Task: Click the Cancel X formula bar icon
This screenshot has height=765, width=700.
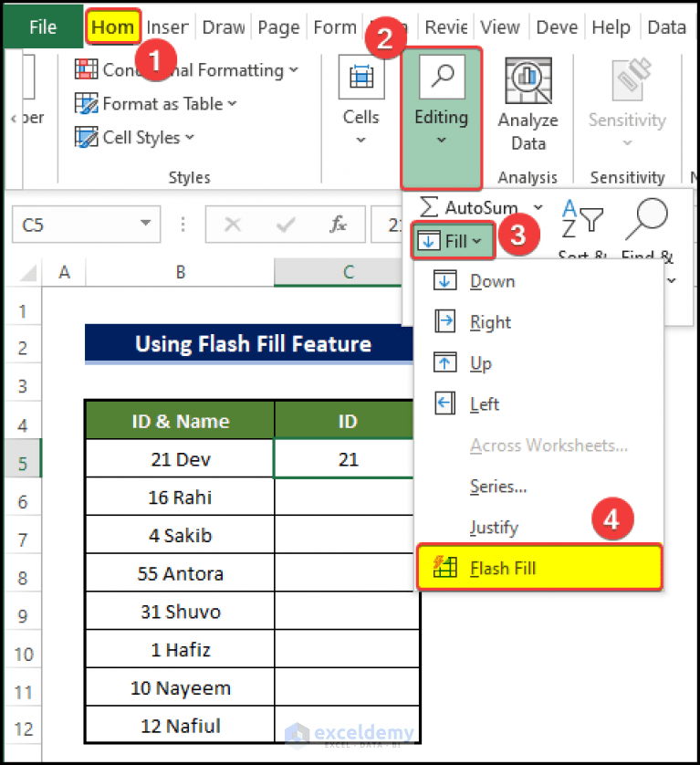Action: 232,225
